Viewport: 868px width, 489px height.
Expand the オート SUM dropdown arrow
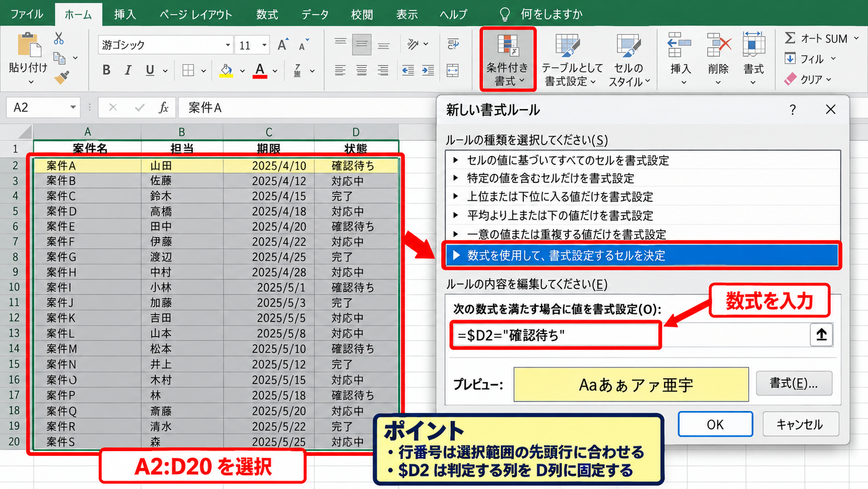(856, 38)
